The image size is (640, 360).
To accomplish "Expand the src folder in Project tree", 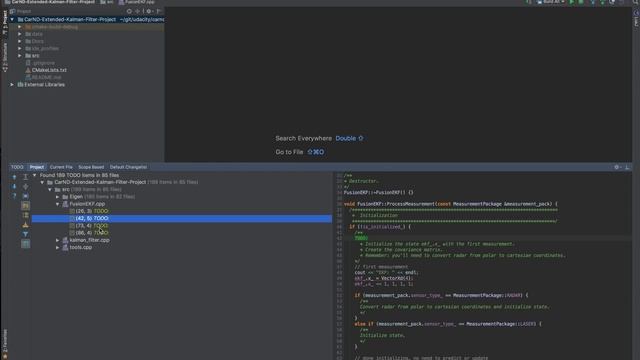I will 20,56.
